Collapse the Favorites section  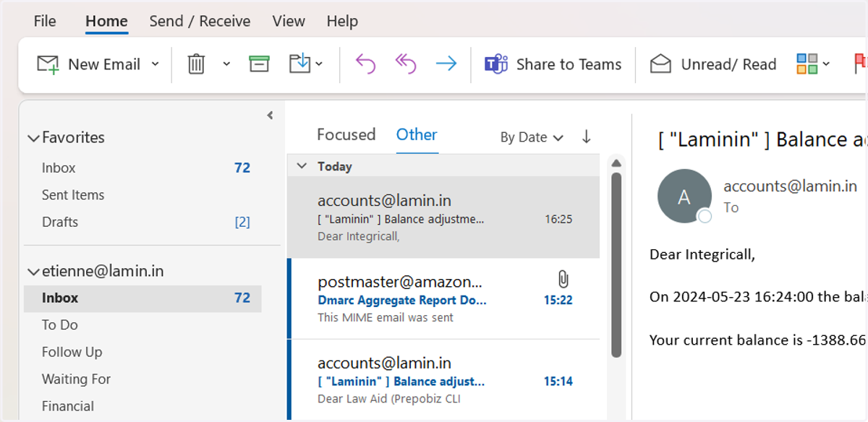pyautogui.click(x=33, y=137)
